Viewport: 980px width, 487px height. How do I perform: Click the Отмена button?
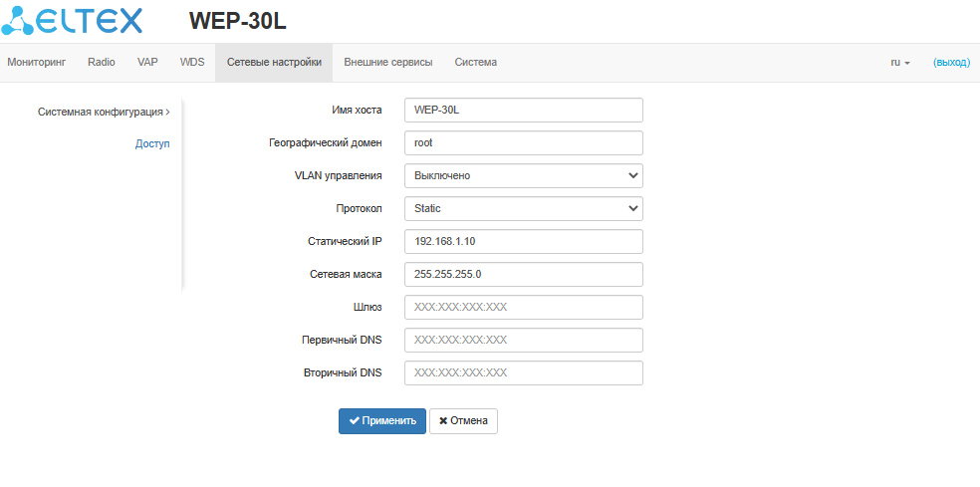463,420
